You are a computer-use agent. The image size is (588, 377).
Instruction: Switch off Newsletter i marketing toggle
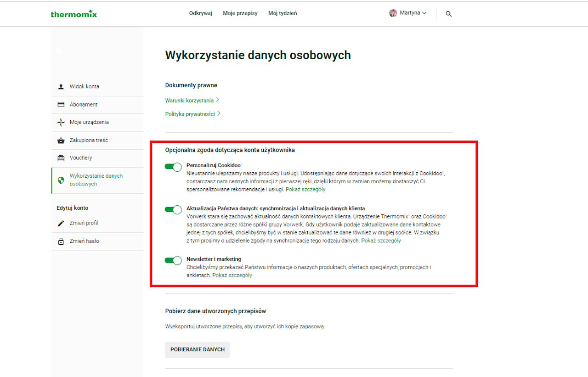click(174, 261)
